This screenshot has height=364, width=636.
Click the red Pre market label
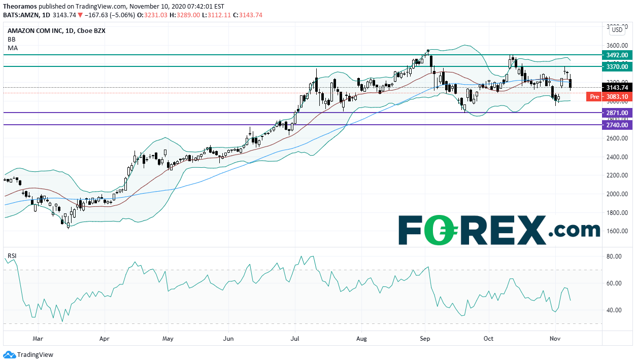pos(593,96)
